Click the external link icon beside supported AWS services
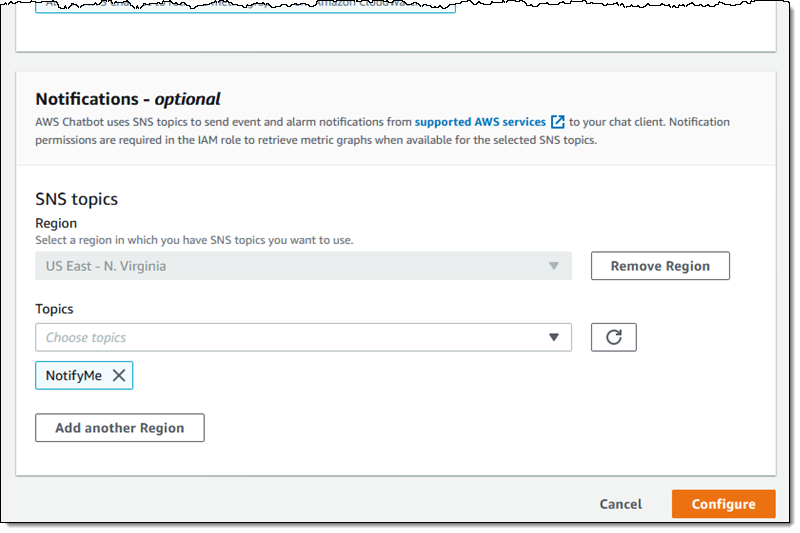The image size is (800, 533). point(558,122)
